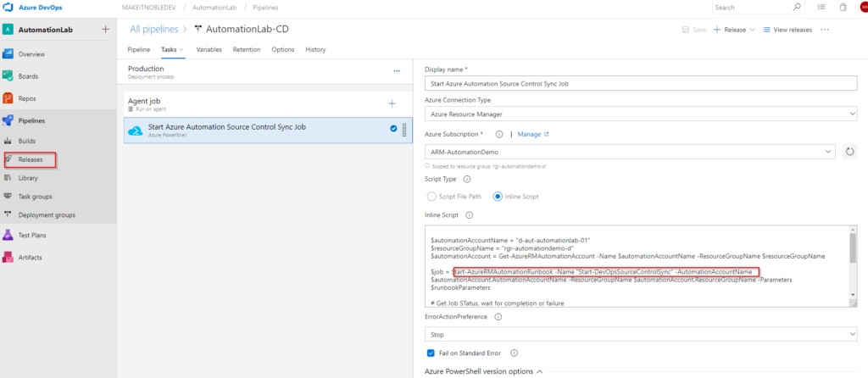Open Azure Connection Type dropdown
This screenshot has width=868, height=378.
641,114
